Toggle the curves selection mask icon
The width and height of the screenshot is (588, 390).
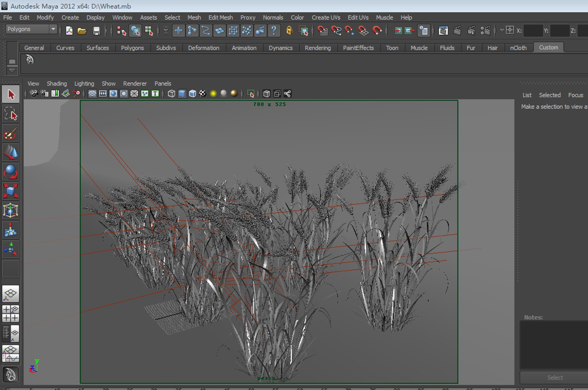(206, 31)
